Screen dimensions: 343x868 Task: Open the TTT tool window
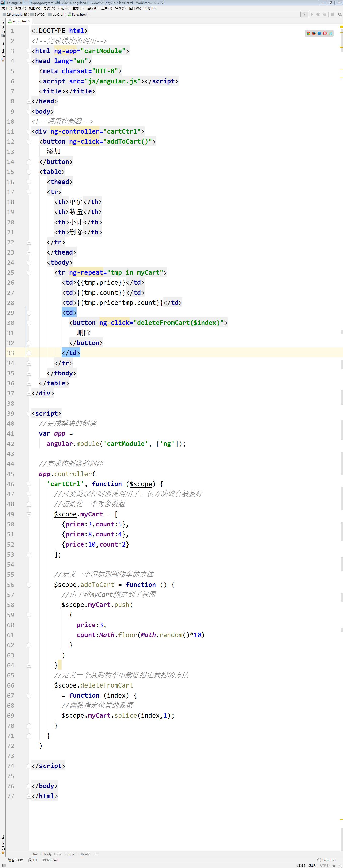point(33,860)
